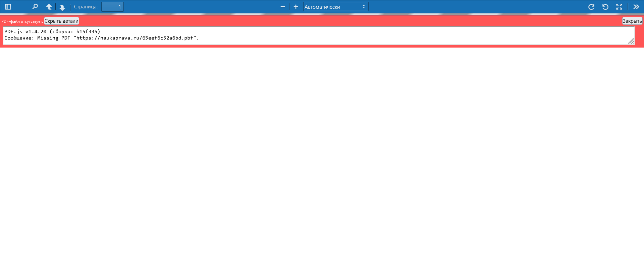Zoom in with the plus icon
Viewport: 644px width, 280px height.
tap(296, 7)
